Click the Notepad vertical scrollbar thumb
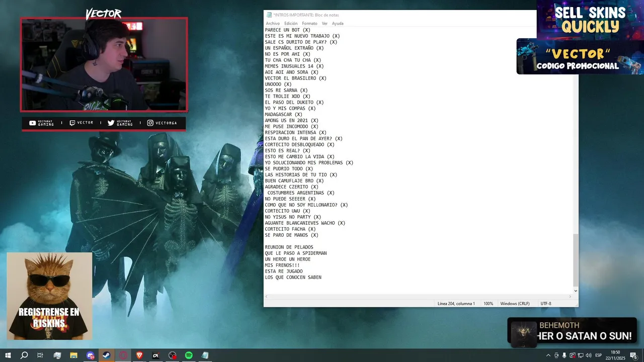 [x=576, y=259]
